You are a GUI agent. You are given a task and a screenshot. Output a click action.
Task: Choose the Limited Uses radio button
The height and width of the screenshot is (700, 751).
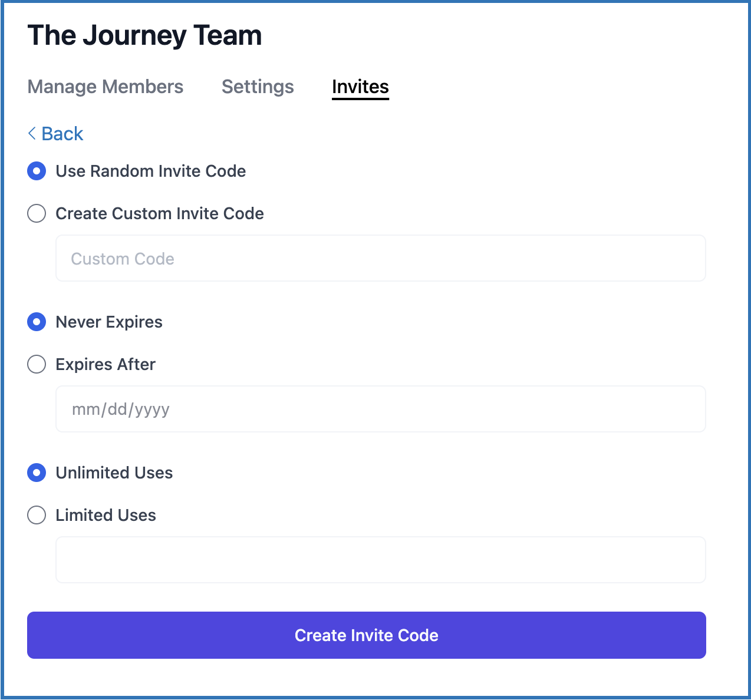point(37,515)
